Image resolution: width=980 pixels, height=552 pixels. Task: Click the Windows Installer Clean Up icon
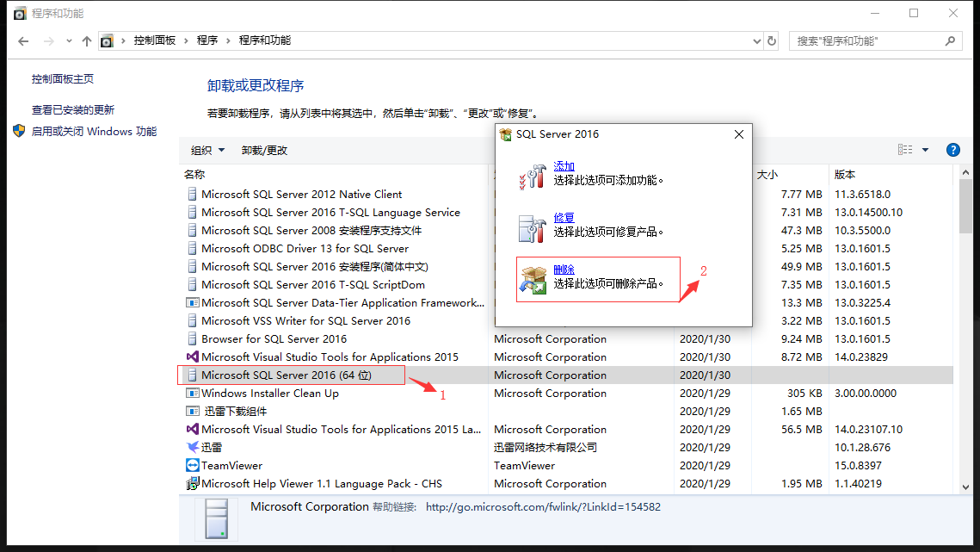pos(193,393)
